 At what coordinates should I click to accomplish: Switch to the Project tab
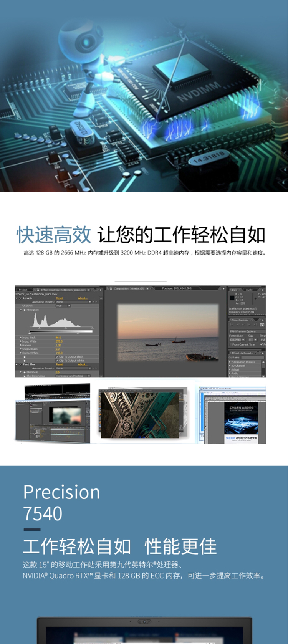(x=23, y=290)
